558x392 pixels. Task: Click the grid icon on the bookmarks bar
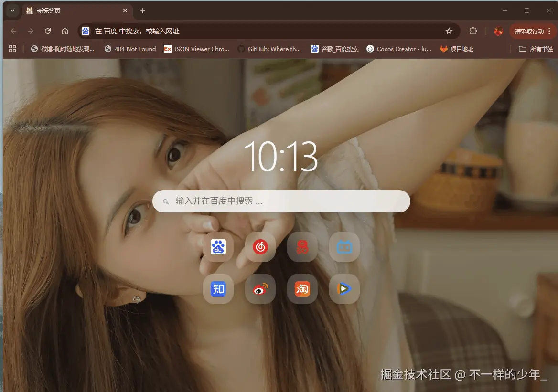(x=12, y=48)
